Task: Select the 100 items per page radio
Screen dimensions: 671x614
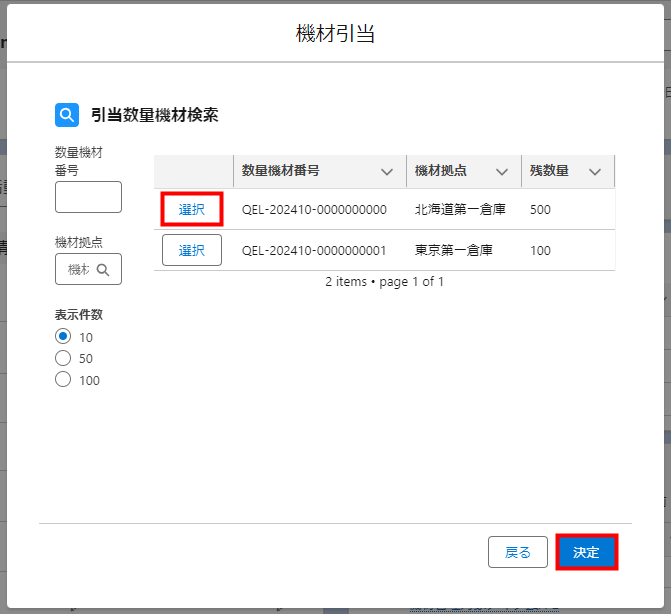Action: (x=63, y=379)
